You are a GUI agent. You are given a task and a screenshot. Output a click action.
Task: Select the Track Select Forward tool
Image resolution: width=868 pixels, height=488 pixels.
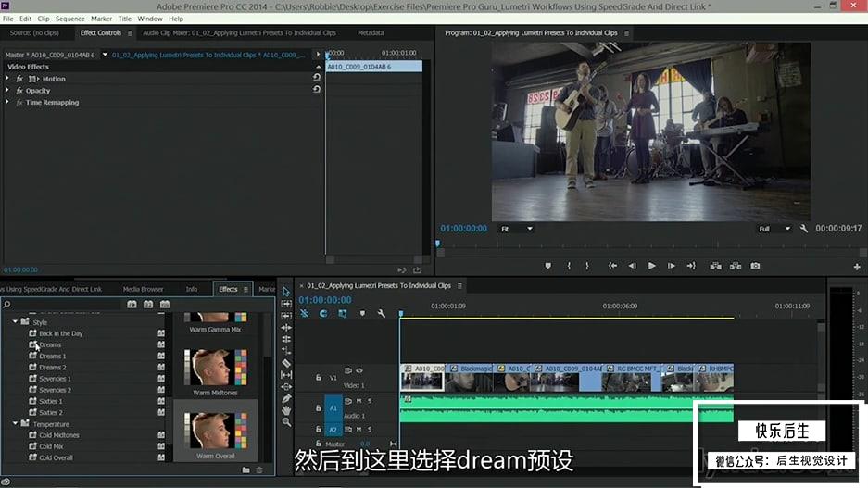[x=286, y=304]
